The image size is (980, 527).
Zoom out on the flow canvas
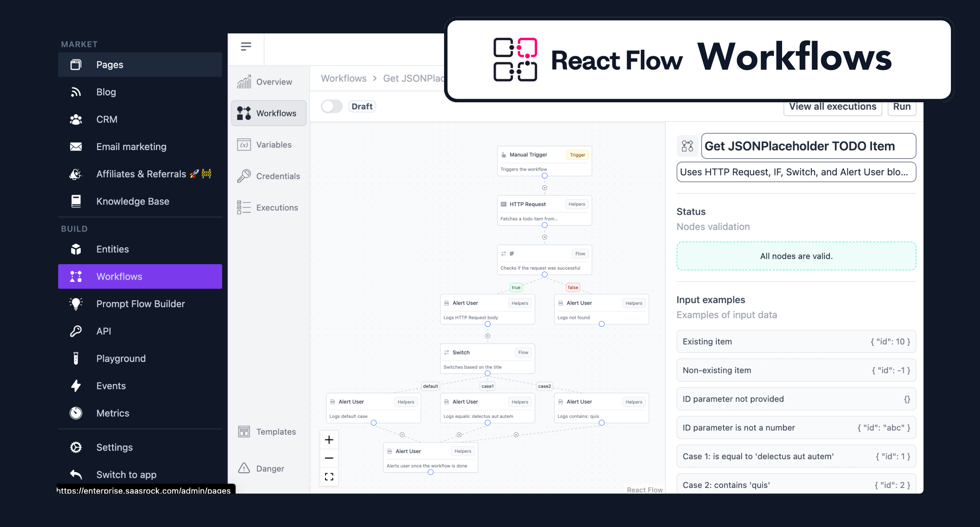tap(329, 458)
